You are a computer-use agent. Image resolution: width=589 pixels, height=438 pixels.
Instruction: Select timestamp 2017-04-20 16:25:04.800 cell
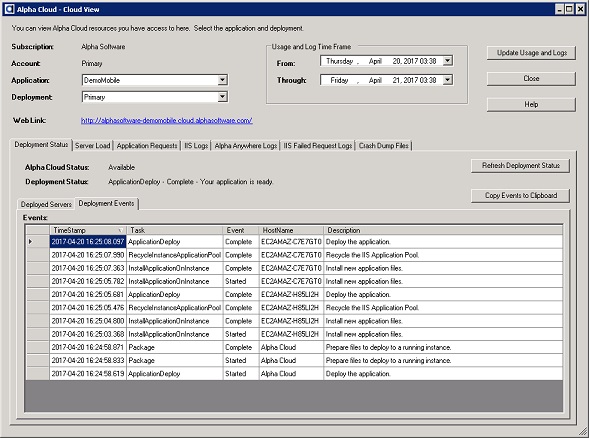point(88,321)
